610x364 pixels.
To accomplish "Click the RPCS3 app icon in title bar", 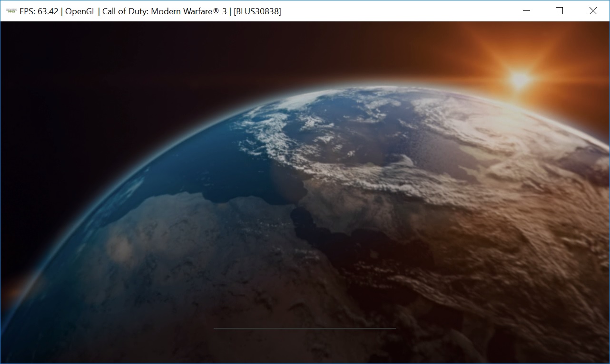I will (11, 11).
